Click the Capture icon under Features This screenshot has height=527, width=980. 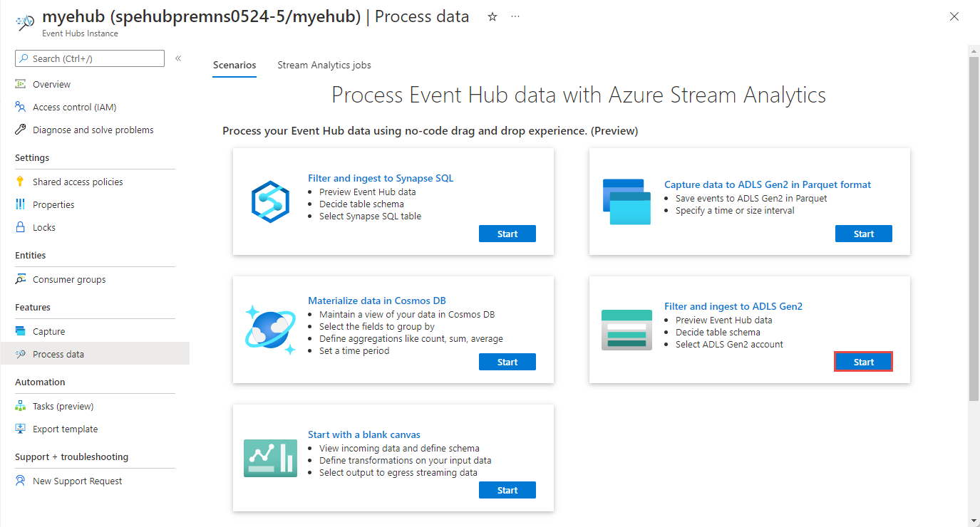pyautogui.click(x=20, y=331)
